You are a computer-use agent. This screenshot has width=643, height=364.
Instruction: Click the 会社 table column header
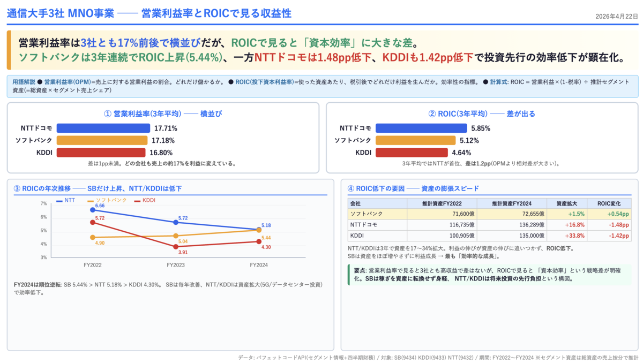coord(377,203)
